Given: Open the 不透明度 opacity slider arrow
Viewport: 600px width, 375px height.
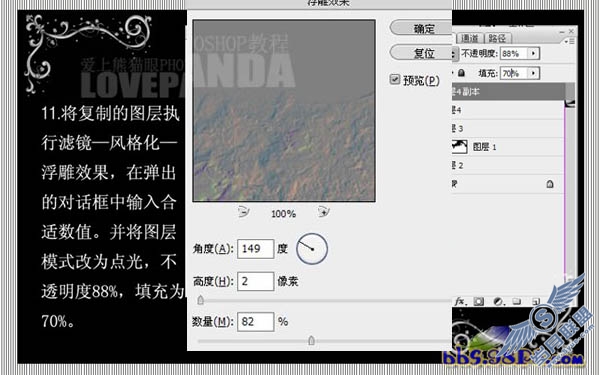Looking at the screenshot, I should coord(533,53).
